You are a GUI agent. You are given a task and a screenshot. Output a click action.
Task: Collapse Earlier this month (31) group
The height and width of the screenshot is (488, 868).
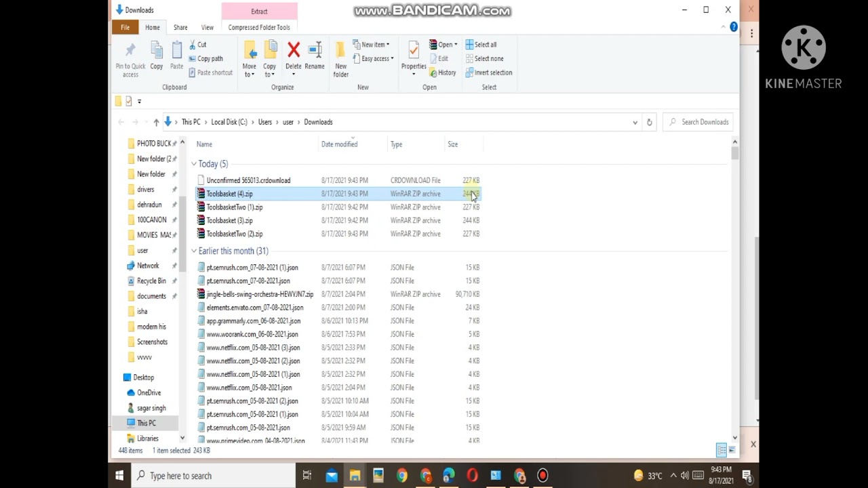(194, 251)
